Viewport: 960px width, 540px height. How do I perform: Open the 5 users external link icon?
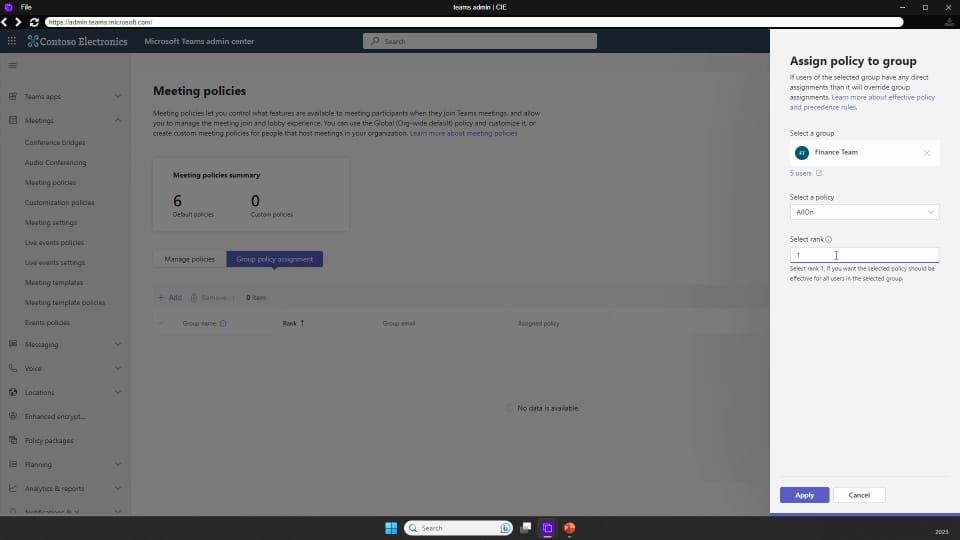point(819,173)
